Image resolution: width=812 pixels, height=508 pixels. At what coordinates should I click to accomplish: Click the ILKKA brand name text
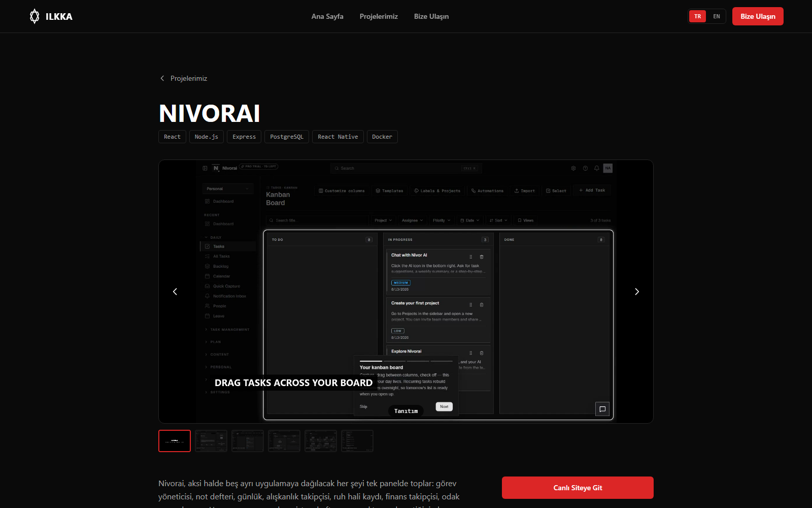59,17
